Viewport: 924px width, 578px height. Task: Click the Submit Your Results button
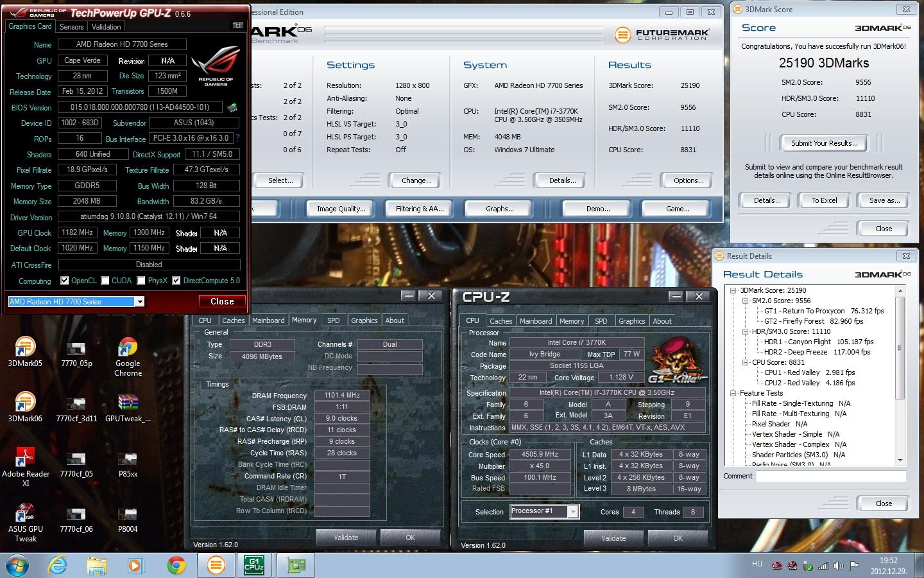824,143
